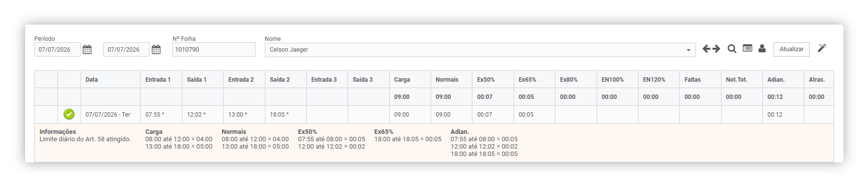This screenshot has height=187, width=868.
Task: Click the Nº Folha input field
Action: point(214,50)
